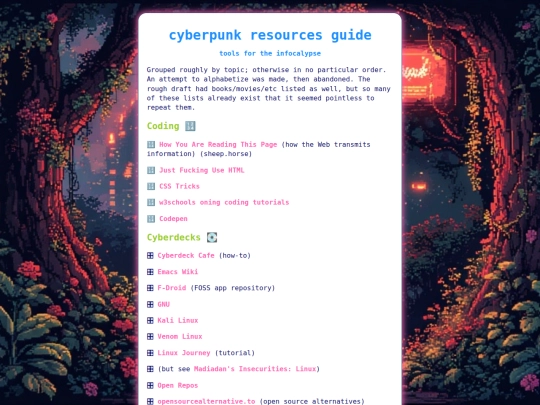Viewport: 540px width, 405px height.
Task: Click the bullet icon before Codepen
Action: [151, 219]
